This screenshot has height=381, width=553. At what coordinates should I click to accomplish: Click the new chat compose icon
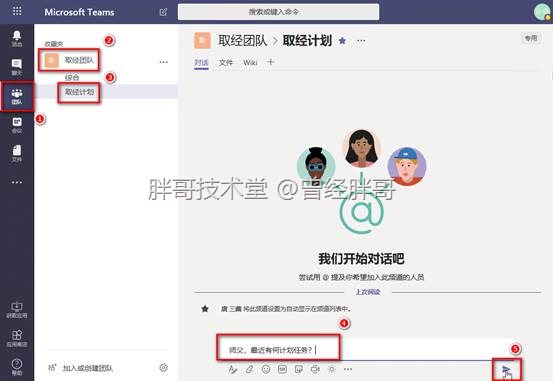(163, 12)
